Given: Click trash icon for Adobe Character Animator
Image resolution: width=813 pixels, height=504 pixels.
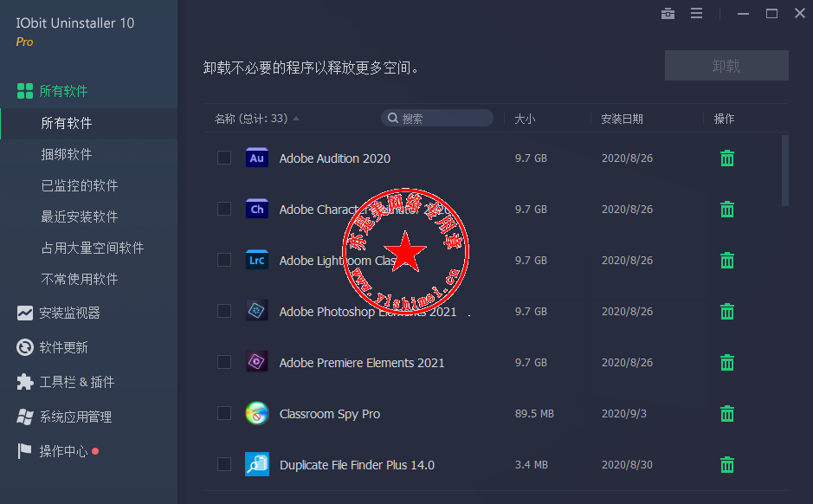Looking at the screenshot, I should click(727, 209).
